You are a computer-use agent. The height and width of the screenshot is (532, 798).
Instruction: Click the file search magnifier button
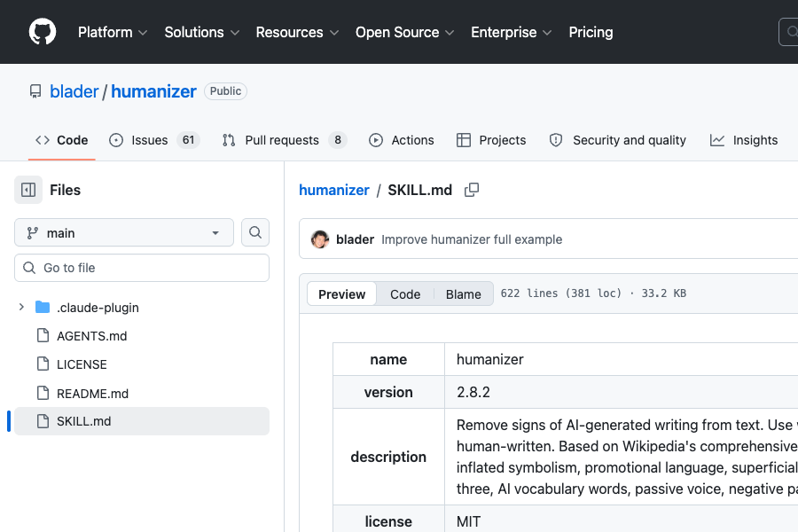coord(255,232)
